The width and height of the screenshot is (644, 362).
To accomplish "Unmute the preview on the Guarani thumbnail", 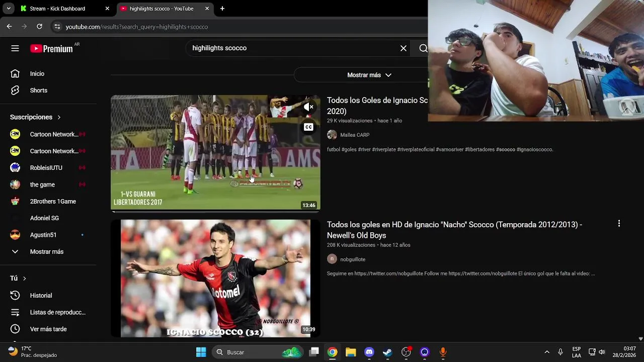I will [308, 107].
